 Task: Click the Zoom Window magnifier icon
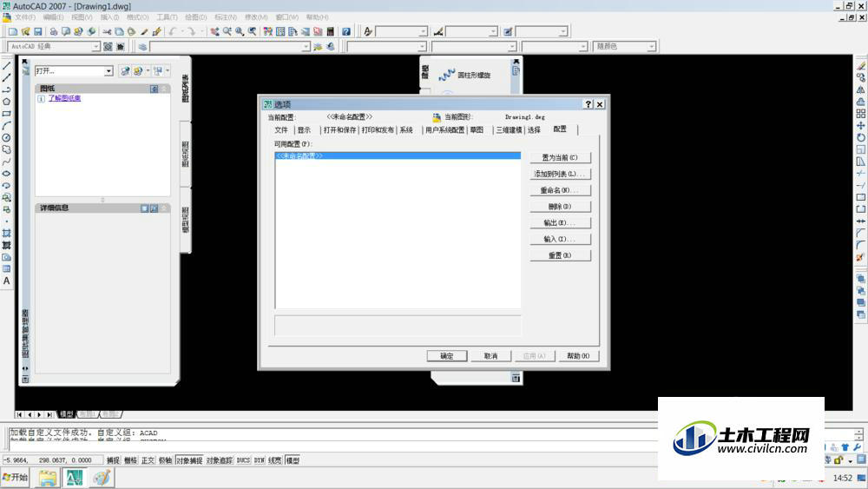point(240,31)
